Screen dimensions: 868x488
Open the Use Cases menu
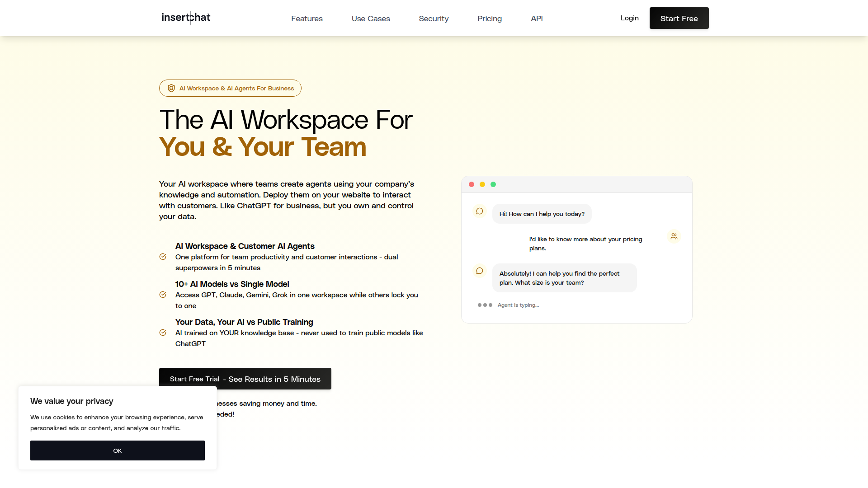[370, 19]
